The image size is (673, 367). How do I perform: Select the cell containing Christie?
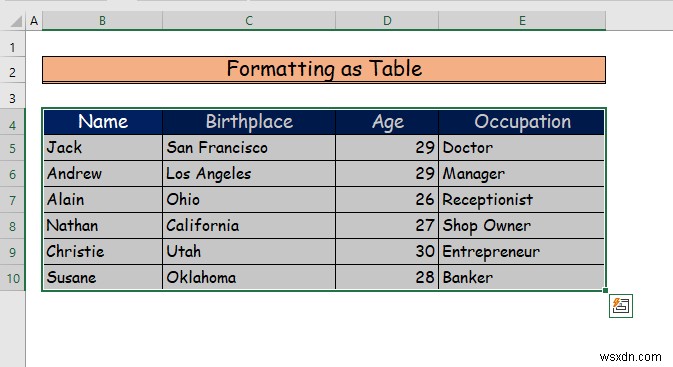[x=103, y=252]
